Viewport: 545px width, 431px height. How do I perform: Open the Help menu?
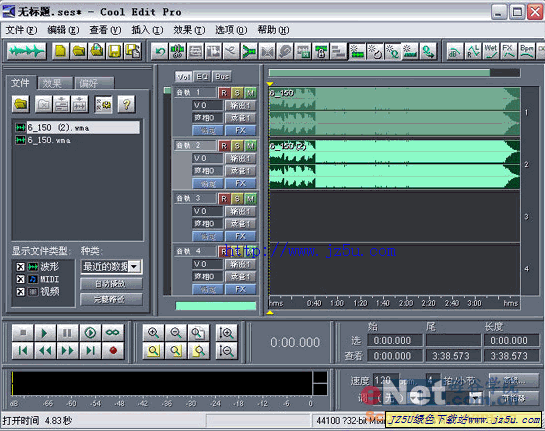point(273,30)
